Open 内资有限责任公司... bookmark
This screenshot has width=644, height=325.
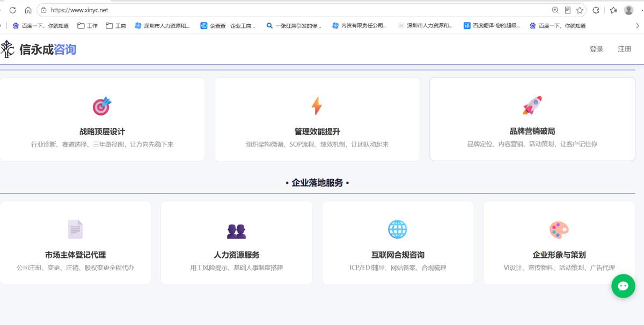[360, 25]
